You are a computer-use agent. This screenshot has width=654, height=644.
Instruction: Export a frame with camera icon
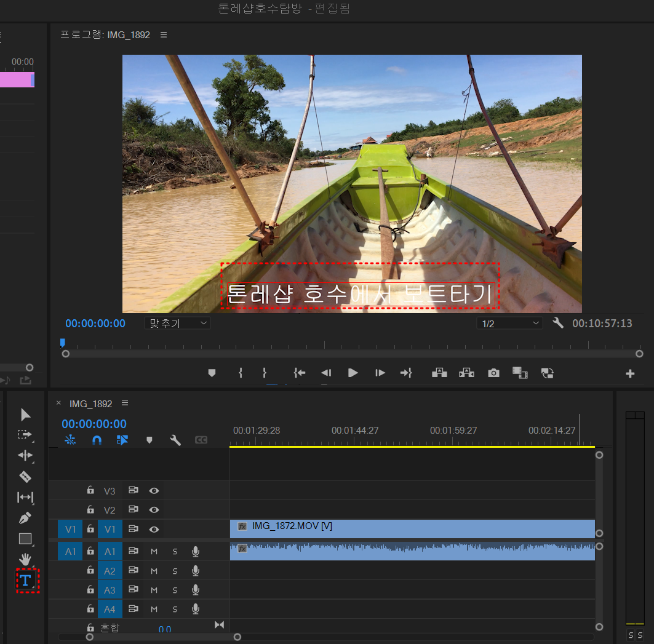(493, 373)
